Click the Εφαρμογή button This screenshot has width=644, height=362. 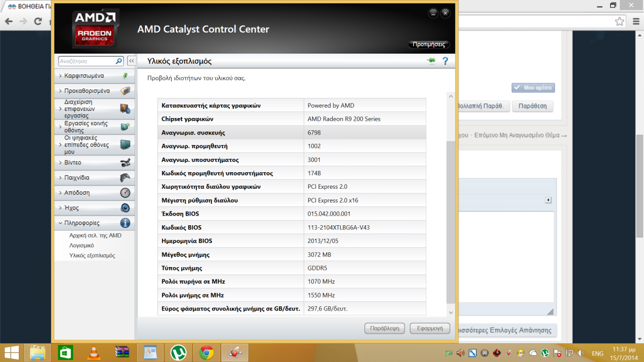coord(429,328)
